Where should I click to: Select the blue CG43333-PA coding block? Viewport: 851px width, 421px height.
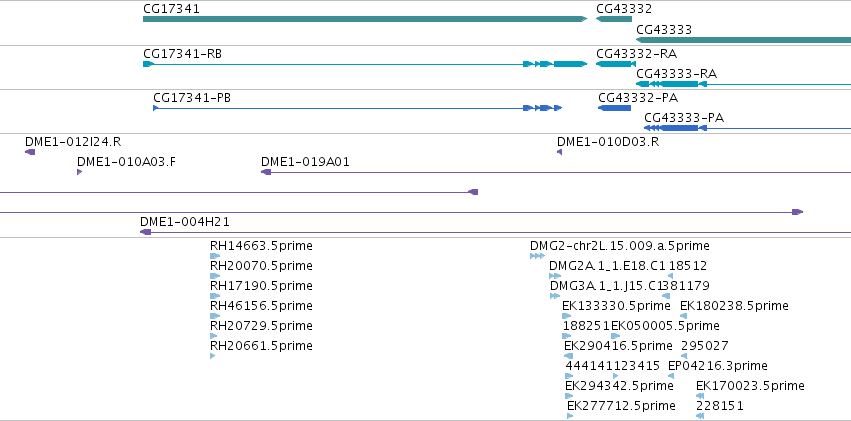(679, 128)
